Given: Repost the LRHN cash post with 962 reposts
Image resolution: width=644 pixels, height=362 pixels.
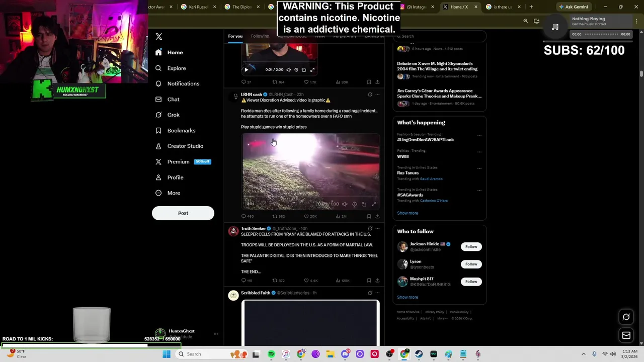Looking at the screenshot, I should coord(278,216).
